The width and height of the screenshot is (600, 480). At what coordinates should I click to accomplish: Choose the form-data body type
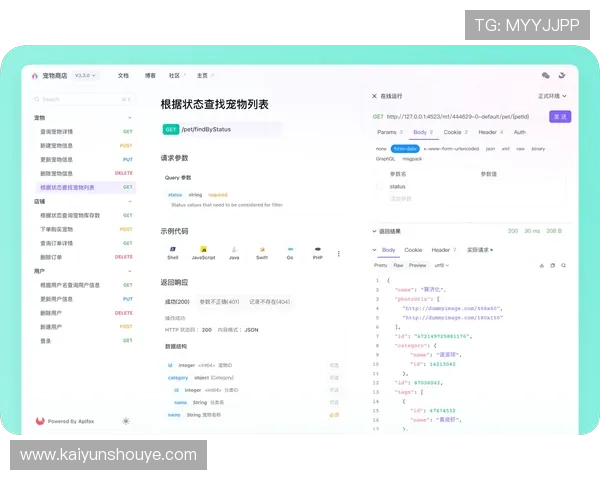(x=405, y=149)
